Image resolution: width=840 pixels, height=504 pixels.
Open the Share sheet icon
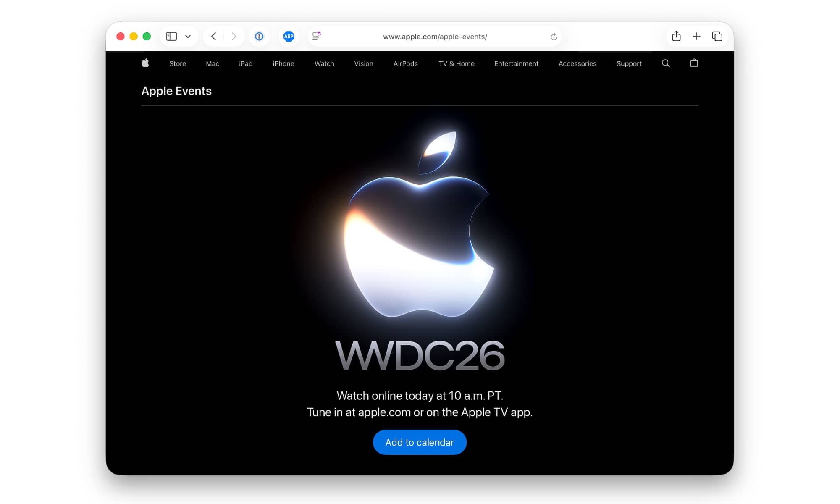676,36
